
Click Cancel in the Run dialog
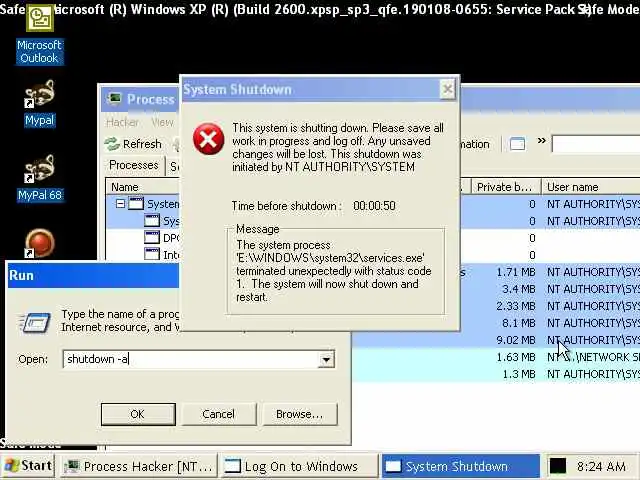218,414
